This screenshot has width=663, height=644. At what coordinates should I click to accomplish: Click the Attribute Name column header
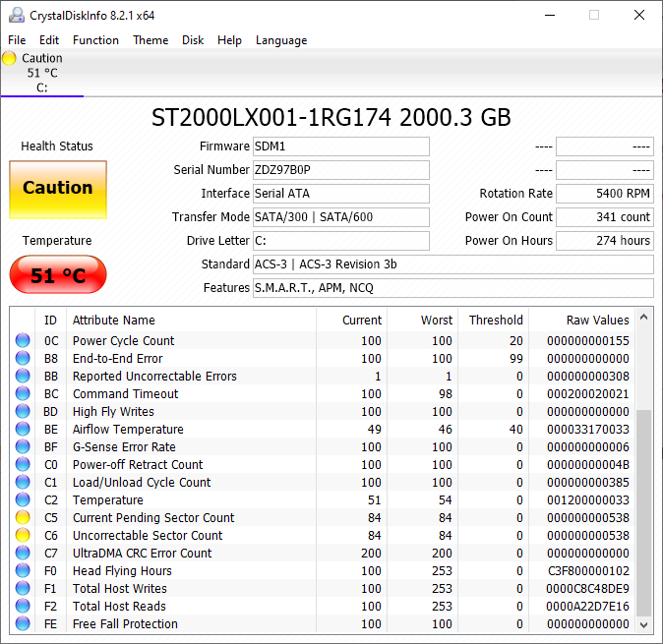[x=191, y=320]
